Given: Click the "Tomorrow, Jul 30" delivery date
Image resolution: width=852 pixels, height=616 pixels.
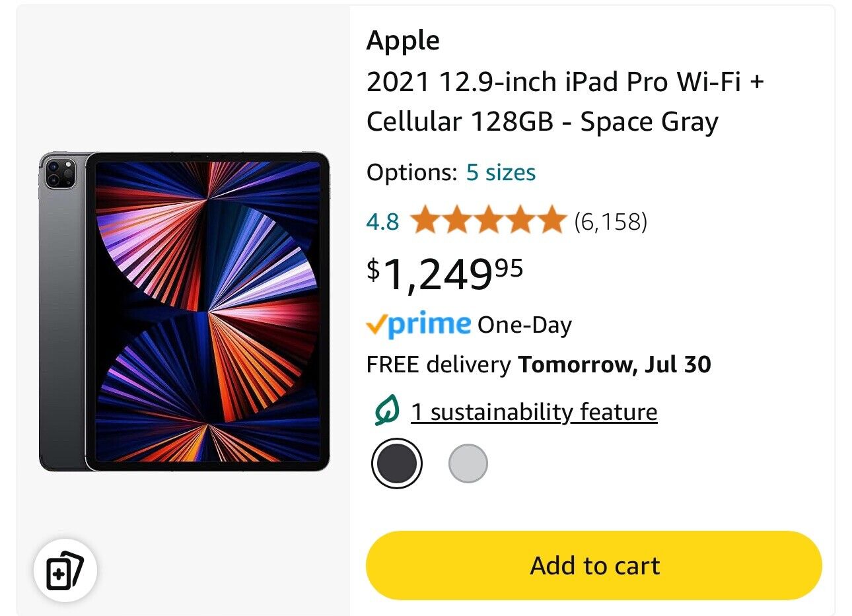Looking at the screenshot, I should [614, 364].
